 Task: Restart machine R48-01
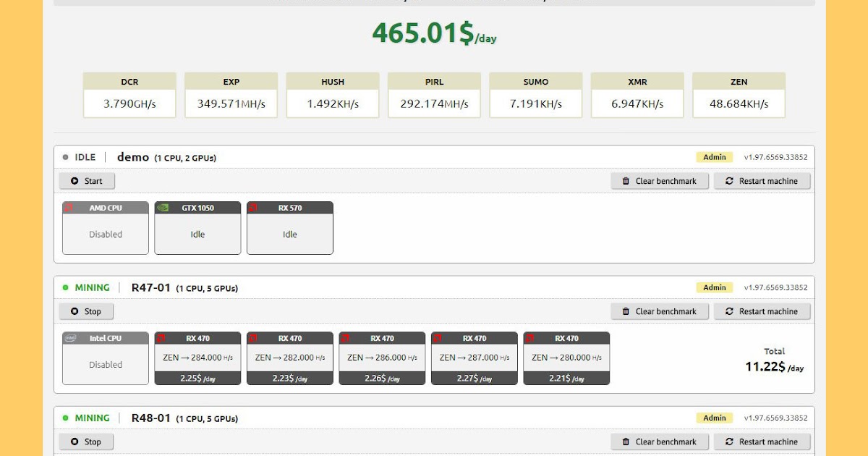click(762, 442)
